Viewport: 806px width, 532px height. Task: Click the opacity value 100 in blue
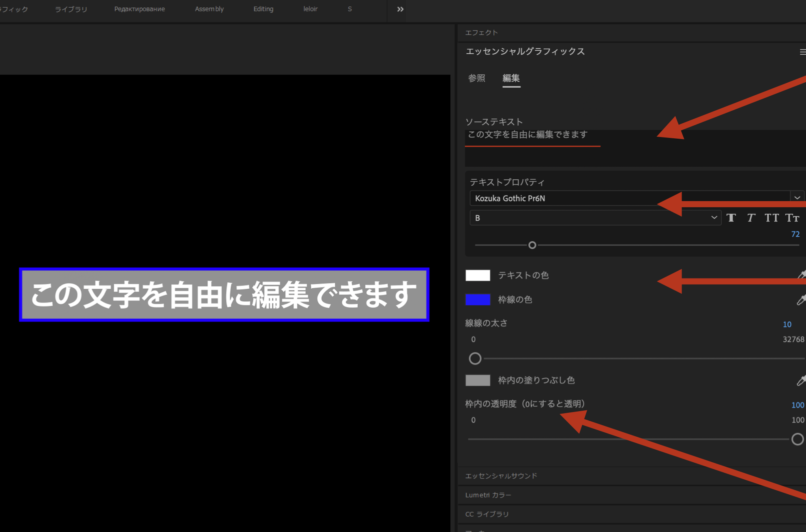pos(797,405)
